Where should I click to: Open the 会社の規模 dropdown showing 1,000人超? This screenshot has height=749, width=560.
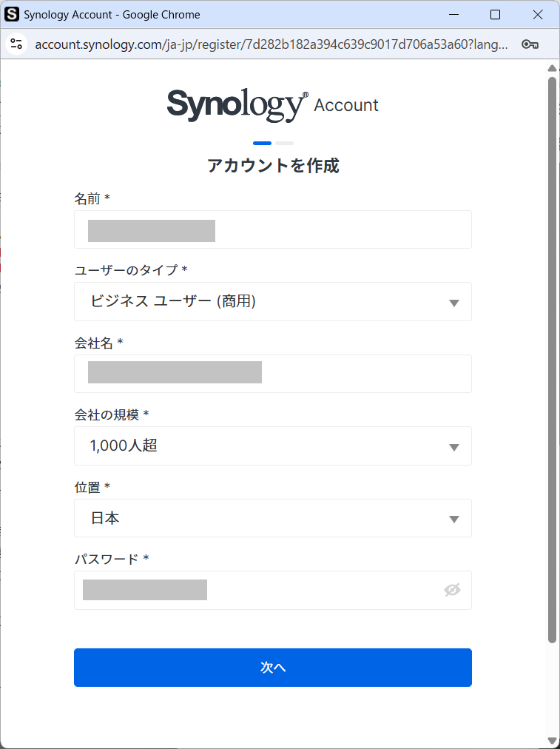coord(272,446)
